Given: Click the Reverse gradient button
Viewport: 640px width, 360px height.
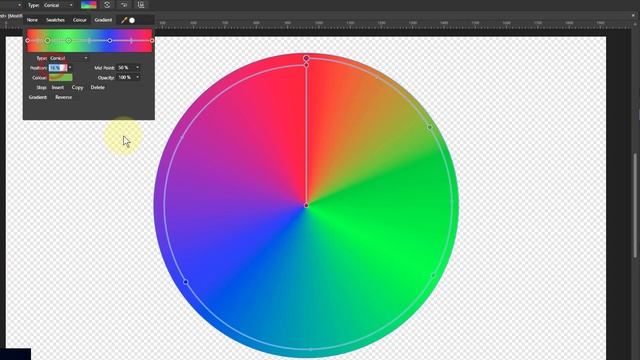Looking at the screenshot, I should (x=64, y=97).
